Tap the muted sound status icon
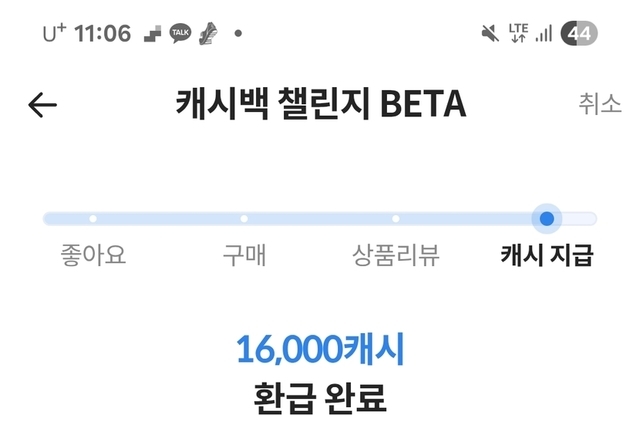Image resolution: width=640 pixels, height=440 pixels. click(490, 34)
